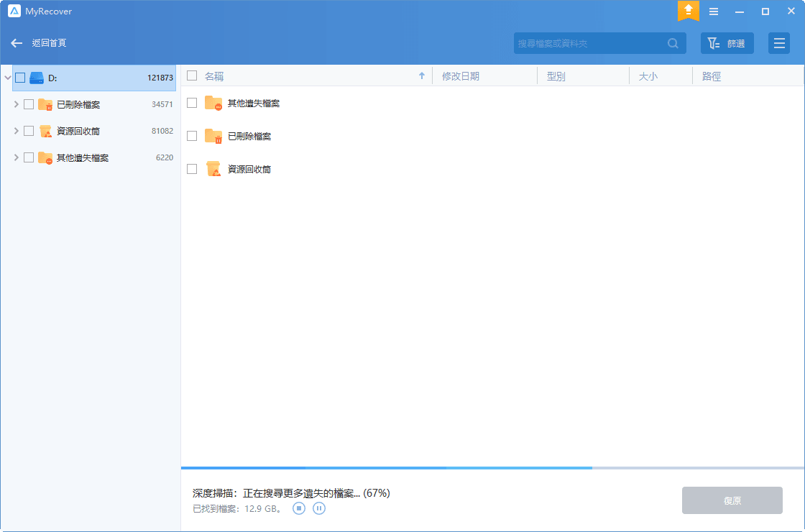Click the 已找到檔案 12.9 GB text

coord(237,509)
